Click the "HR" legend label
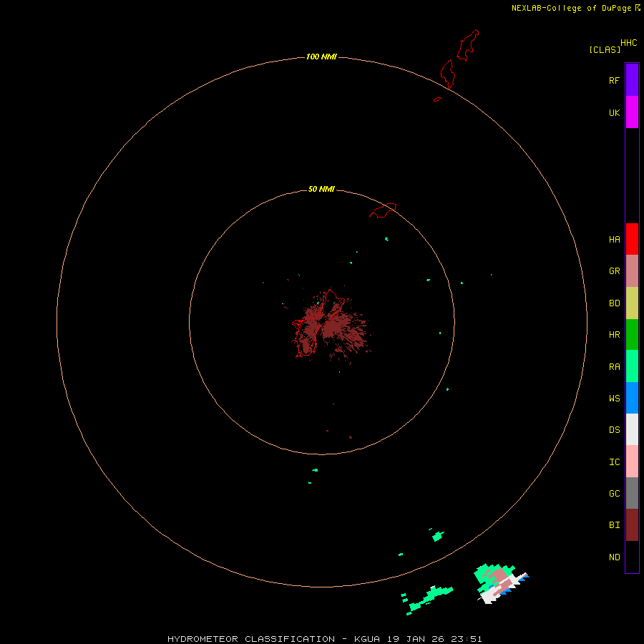 click(614, 335)
